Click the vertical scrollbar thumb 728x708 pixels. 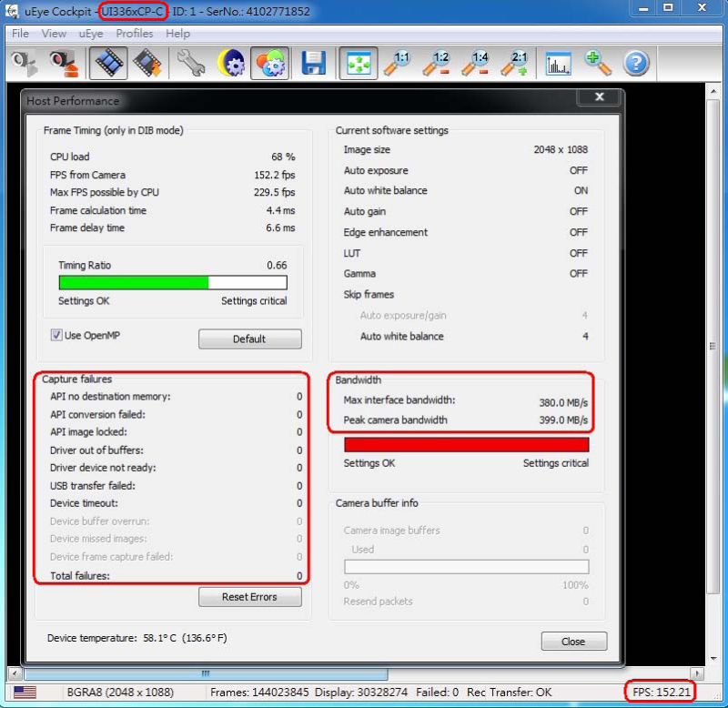(713, 346)
